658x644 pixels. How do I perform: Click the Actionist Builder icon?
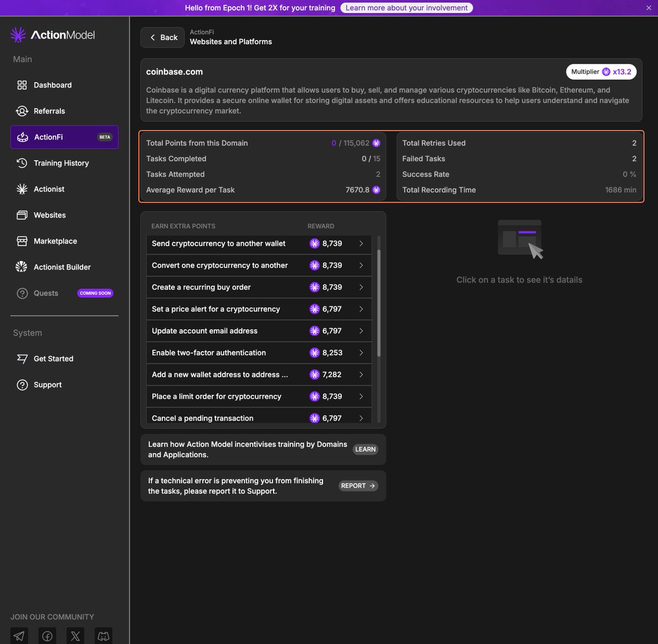tap(22, 267)
